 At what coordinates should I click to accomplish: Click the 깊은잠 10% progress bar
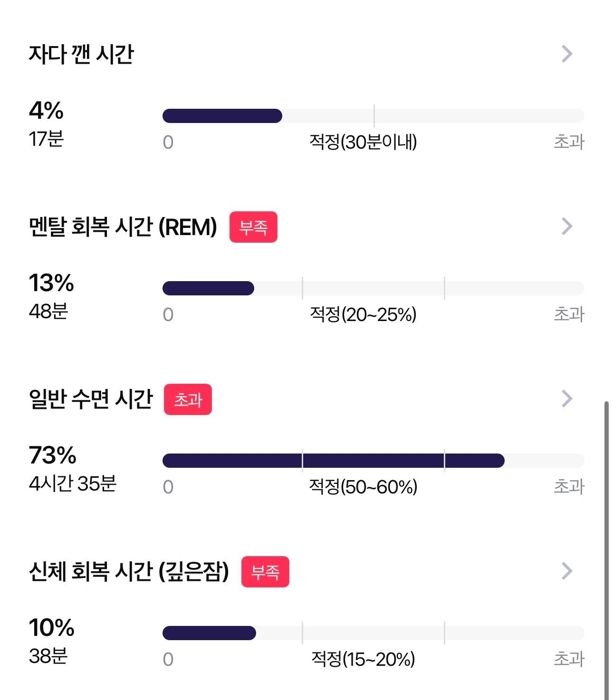point(373,633)
